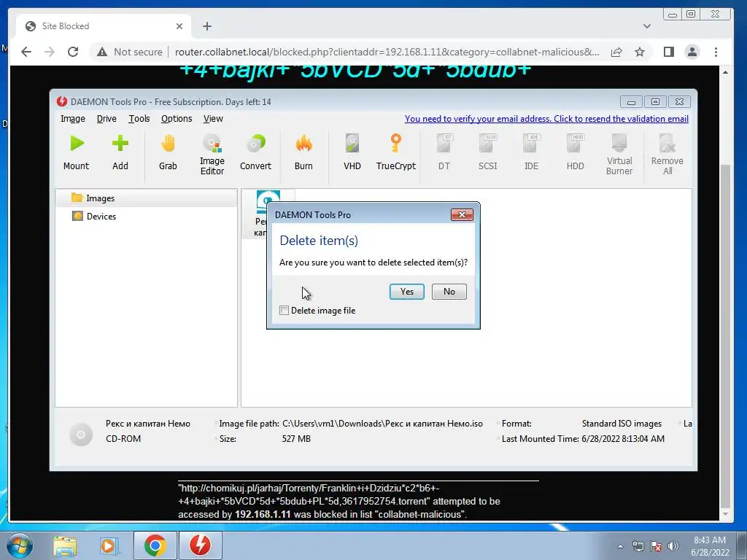Click Remove All drives icon
747x560 pixels.
(667, 155)
